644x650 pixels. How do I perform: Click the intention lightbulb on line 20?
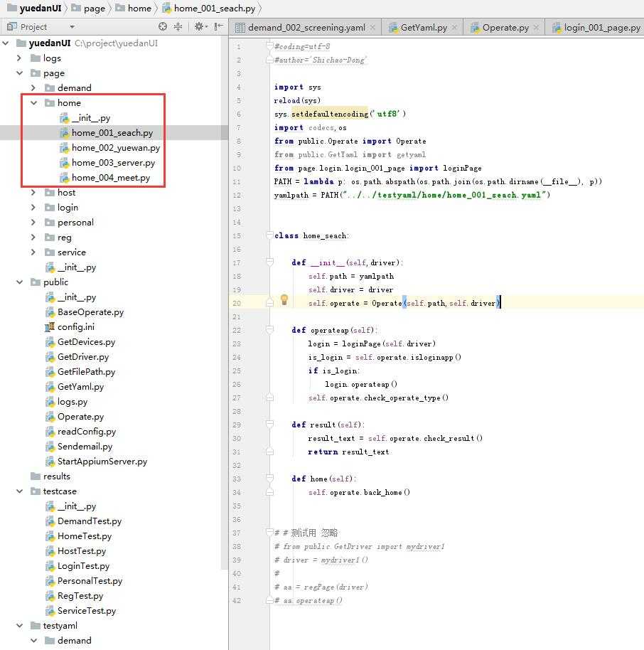[284, 299]
